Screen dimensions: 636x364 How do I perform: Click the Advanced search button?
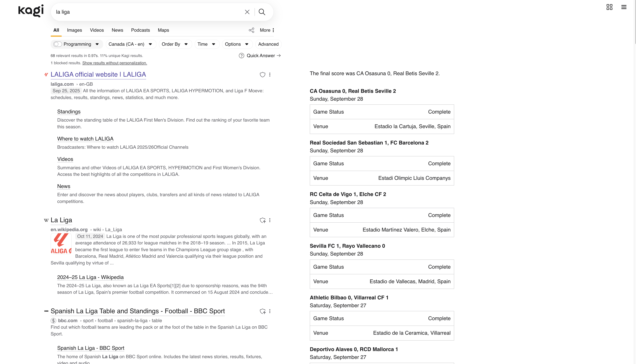[x=268, y=44]
